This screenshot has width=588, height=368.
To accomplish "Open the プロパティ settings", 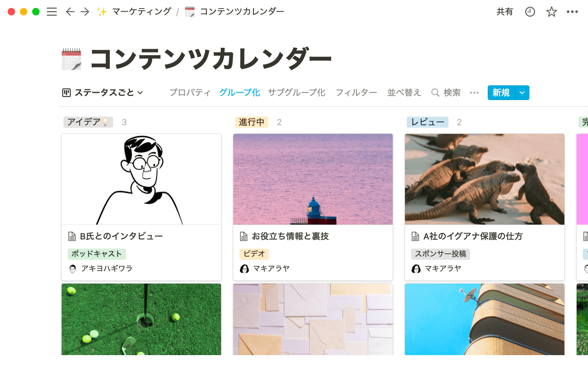I will click(x=190, y=93).
